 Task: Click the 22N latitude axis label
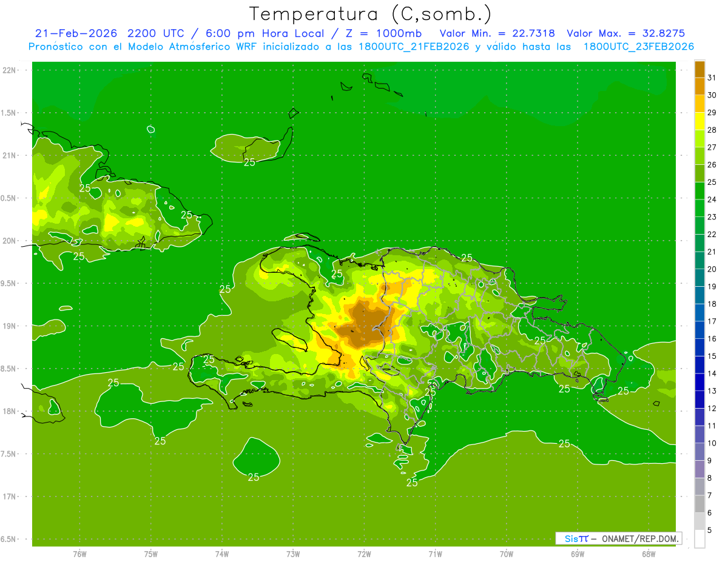pos(10,70)
